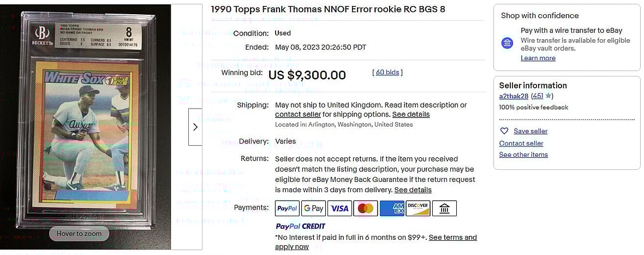Click the VISA card icon

click(x=339, y=208)
